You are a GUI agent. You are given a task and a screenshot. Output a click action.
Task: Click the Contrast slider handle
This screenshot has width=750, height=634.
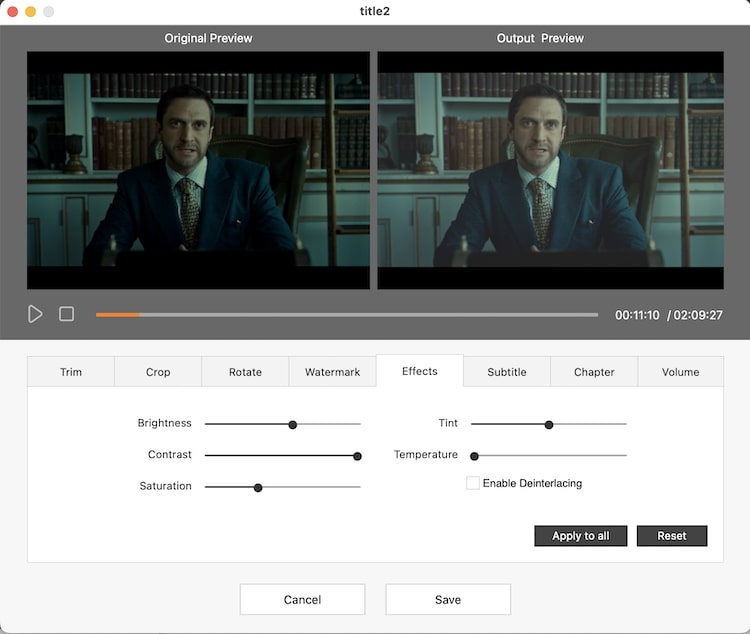click(x=357, y=456)
